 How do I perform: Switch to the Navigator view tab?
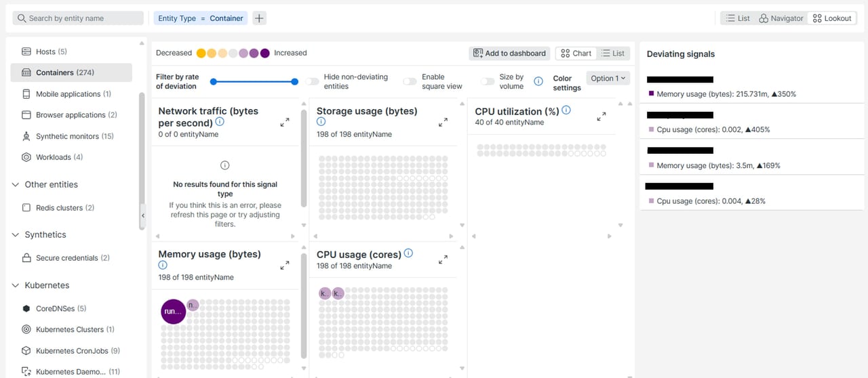pos(781,18)
